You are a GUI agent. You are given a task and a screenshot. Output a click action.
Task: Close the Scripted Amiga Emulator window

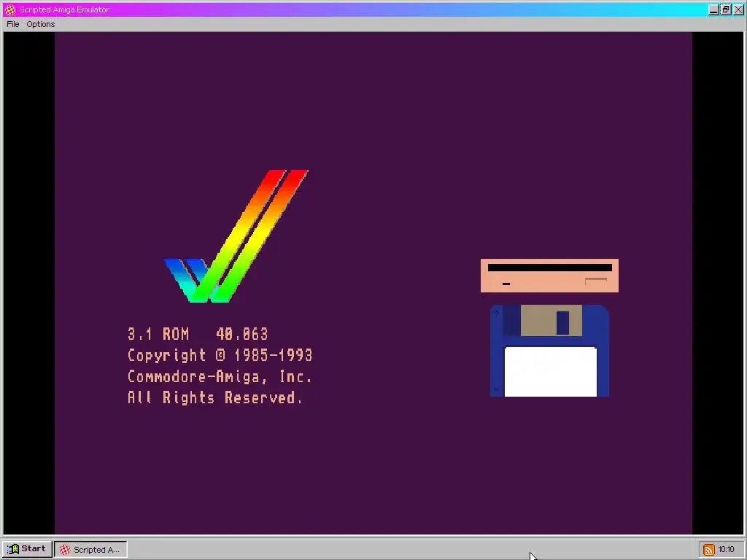point(738,9)
